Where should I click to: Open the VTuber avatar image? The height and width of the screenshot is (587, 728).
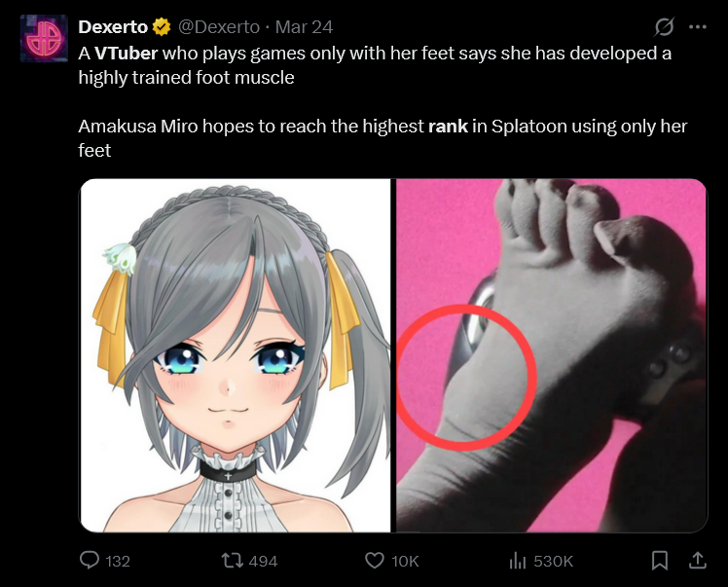(236, 355)
